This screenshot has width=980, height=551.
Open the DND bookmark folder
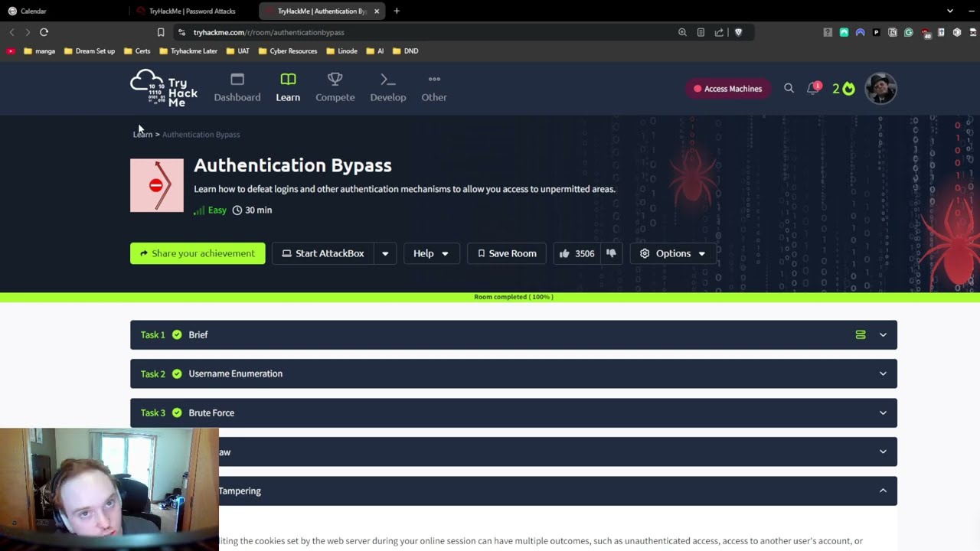point(405,51)
